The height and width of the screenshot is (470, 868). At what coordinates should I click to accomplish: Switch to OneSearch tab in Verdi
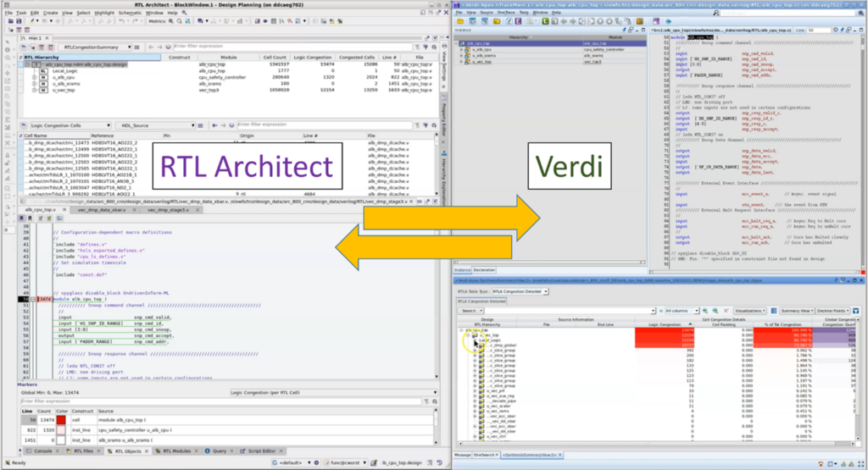click(x=484, y=455)
